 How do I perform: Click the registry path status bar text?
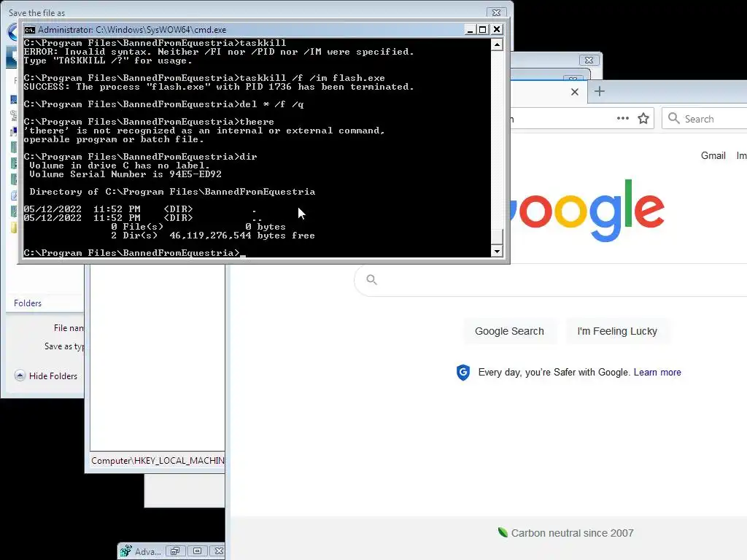point(158,461)
